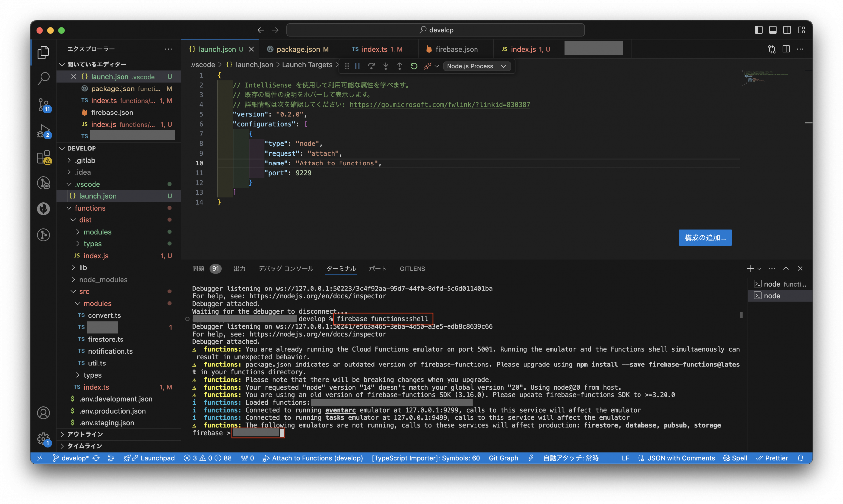Open the go.microsoft.com fwlink URL

[x=440, y=105]
